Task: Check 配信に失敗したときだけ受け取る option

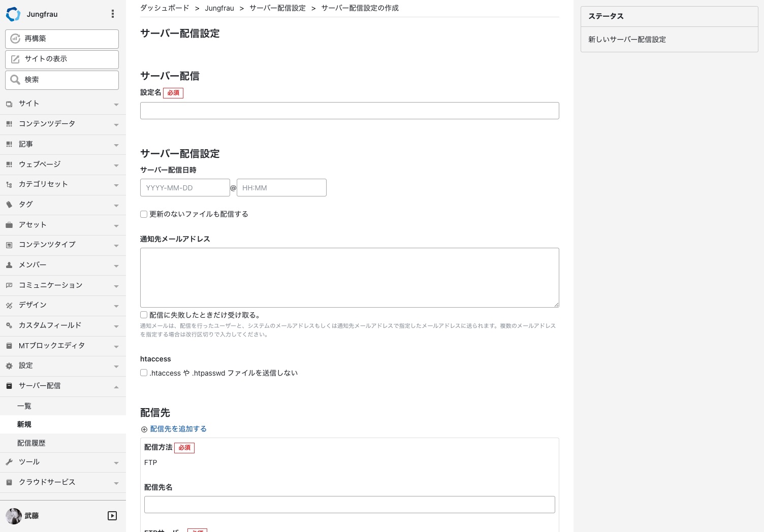Action: tap(144, 315)
